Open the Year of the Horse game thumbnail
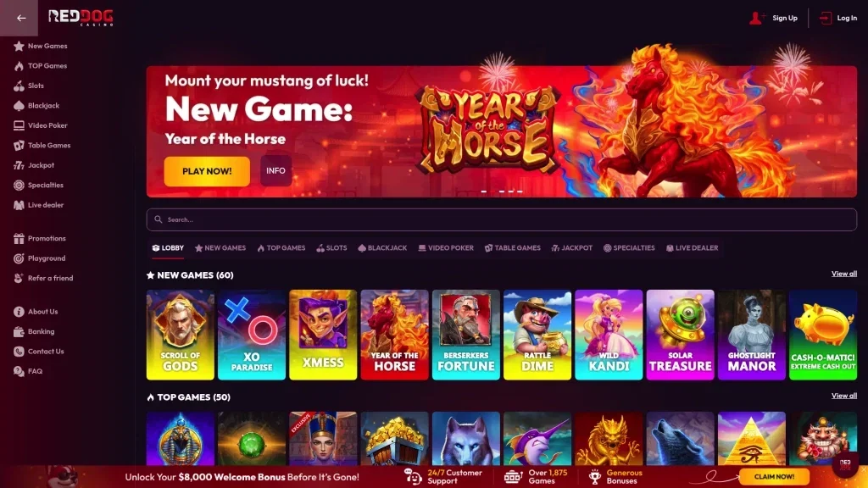The width and height of the screenshot is (868, 488). [x=394, y=335]
